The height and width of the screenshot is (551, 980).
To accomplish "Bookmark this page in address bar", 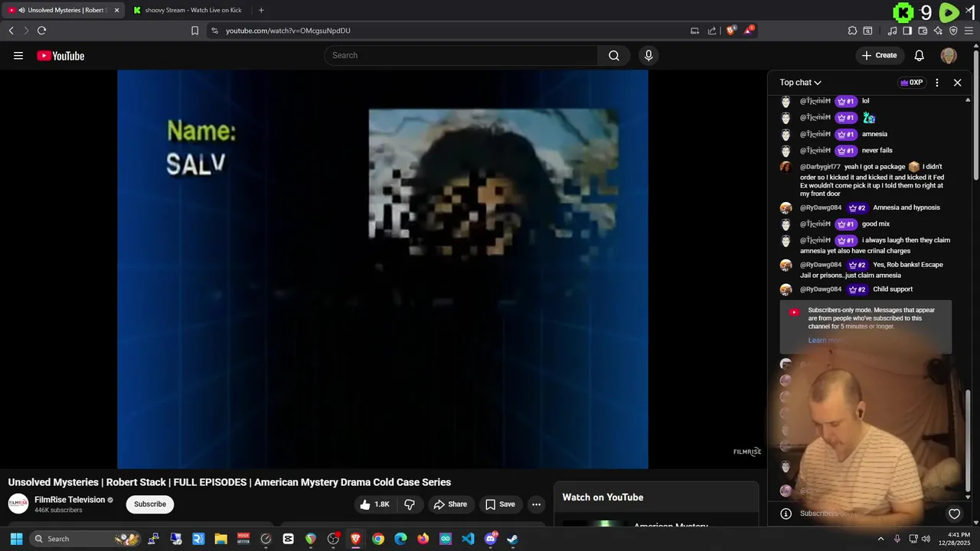I will [194, 31].
